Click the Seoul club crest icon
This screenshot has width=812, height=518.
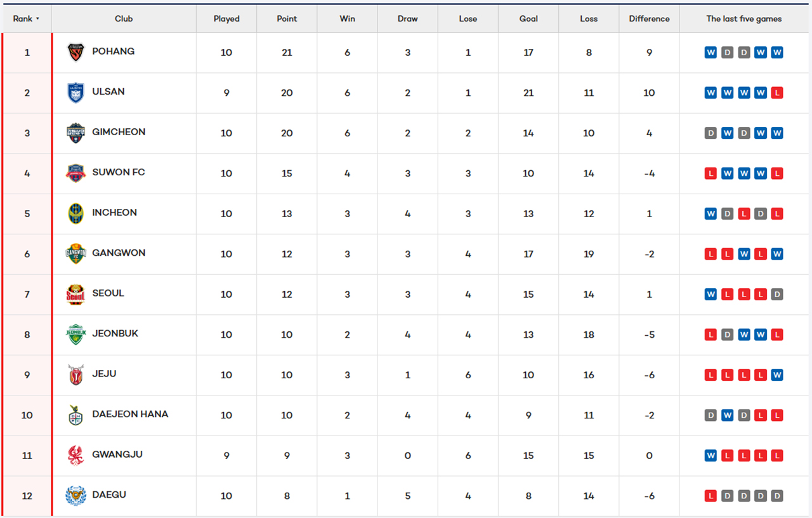tap(75, 294)
